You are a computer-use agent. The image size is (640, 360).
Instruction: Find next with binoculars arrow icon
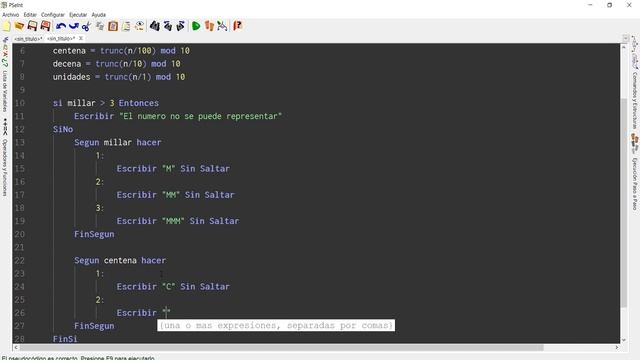pos(180,26)
